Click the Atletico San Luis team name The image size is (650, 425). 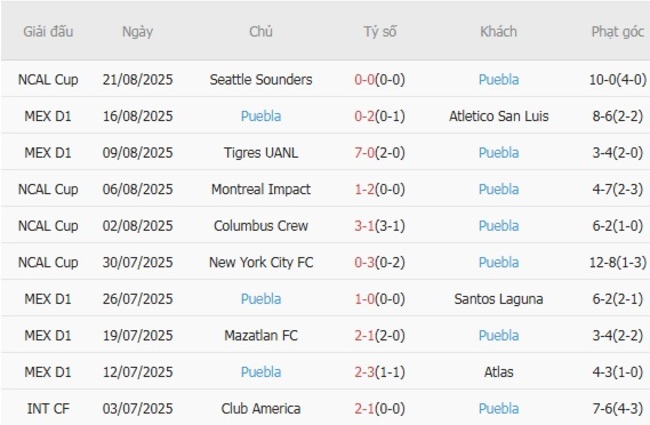click(498, 116)
